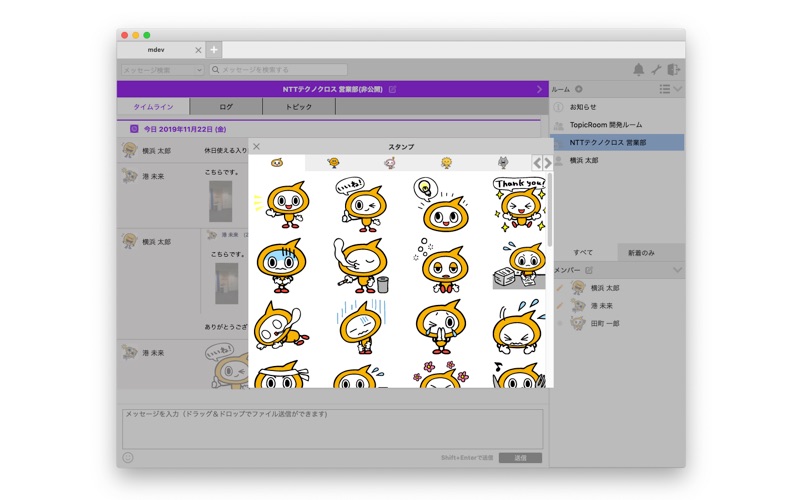
Task: Choose the lying down relaxed stamp
Action: click(282, 327)
